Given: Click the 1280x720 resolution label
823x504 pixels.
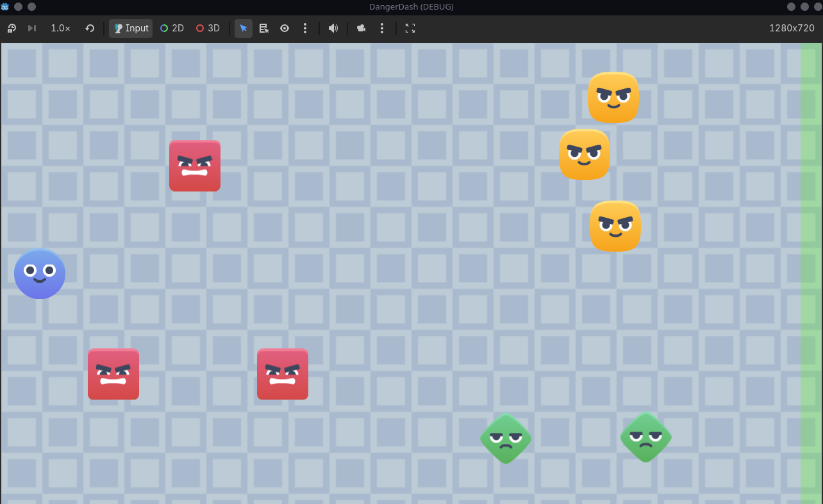Looking at the screenshot, I should click(792, 28).
